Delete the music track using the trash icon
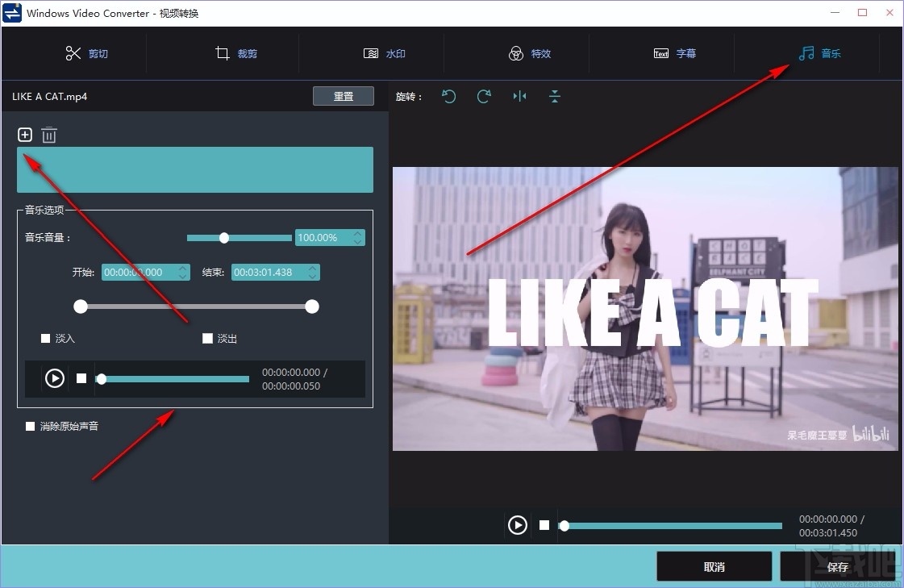 point(49,135)
